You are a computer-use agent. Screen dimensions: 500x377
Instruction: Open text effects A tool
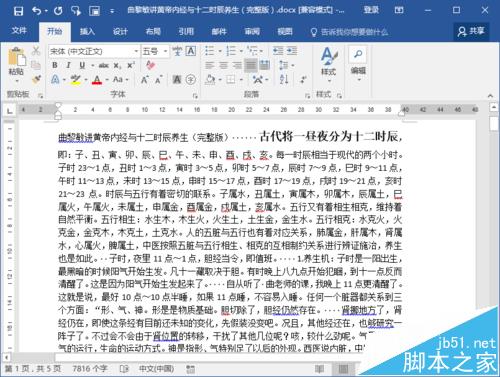pos(55,80)
